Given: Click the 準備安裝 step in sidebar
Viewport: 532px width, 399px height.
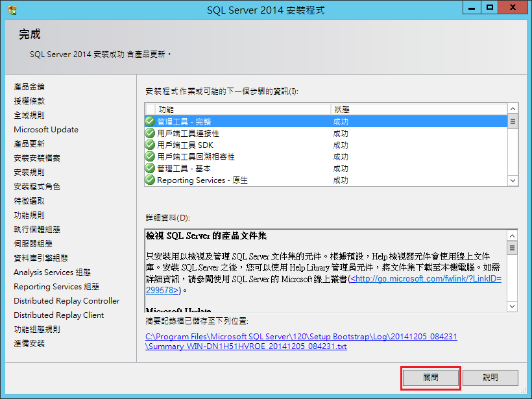Looking at the screenshot, I should [x=29, y=344].
